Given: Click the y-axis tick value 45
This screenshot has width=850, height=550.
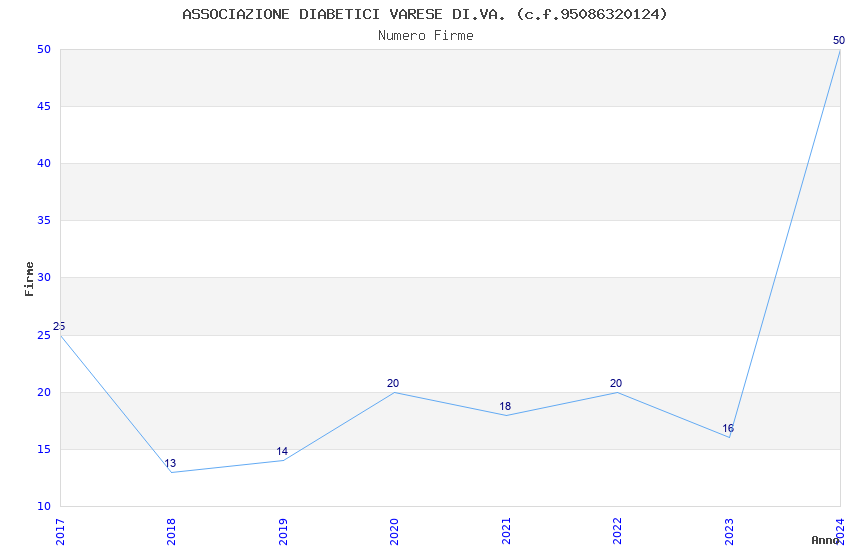Looking at the screenshot, I should [44, 106].
